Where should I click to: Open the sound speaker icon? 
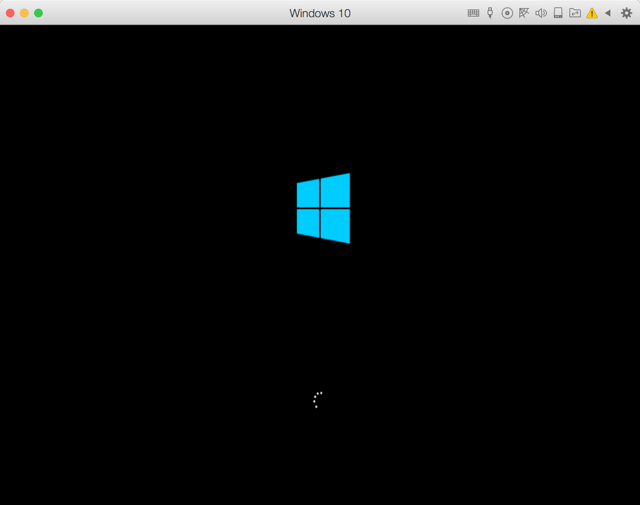(x=541, y=13)
